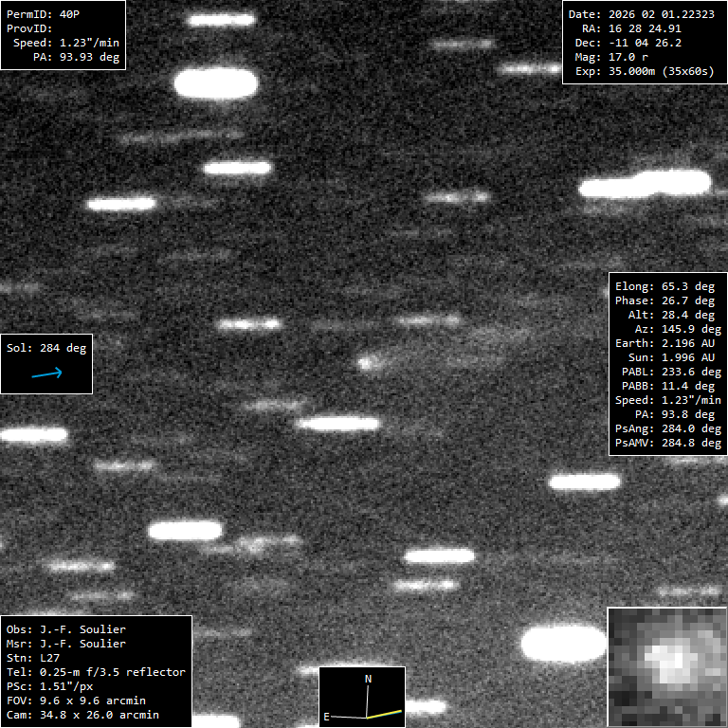This screenshot has width=728, height=728.
Task: Click the yellow line in the compass
Action: [x=386, y=712]
